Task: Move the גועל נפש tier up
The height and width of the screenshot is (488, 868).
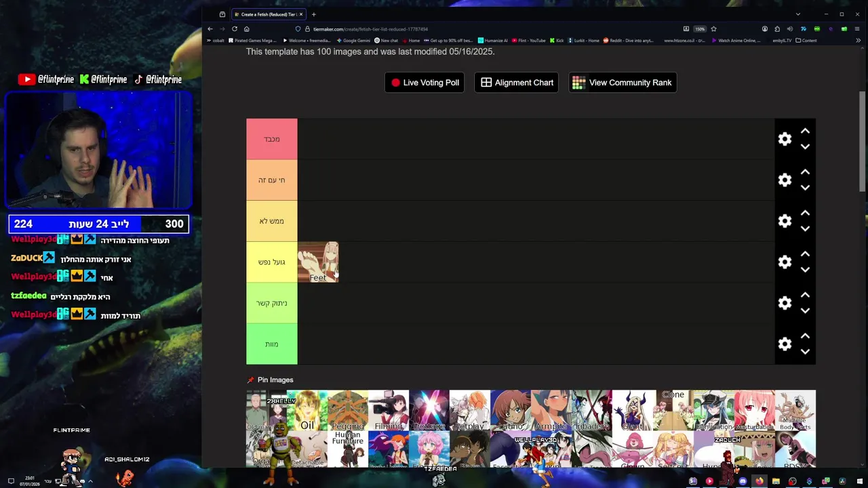Action: [805, 254]
